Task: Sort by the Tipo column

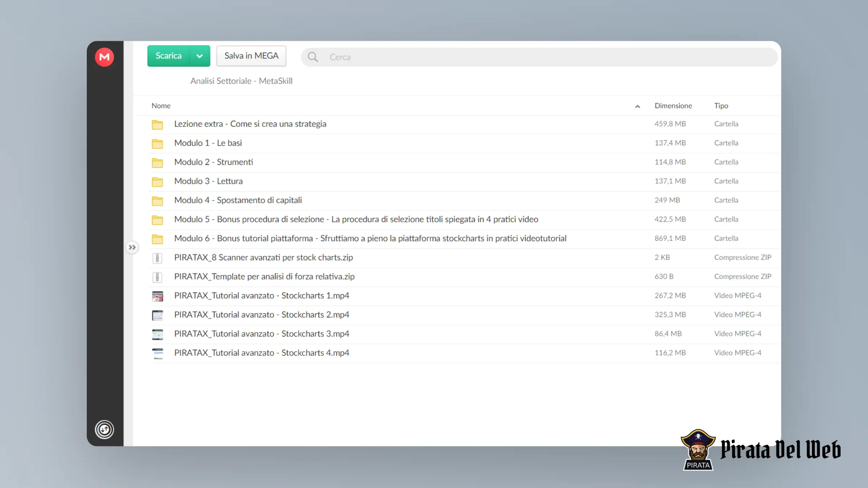Action: coord(721,106)
